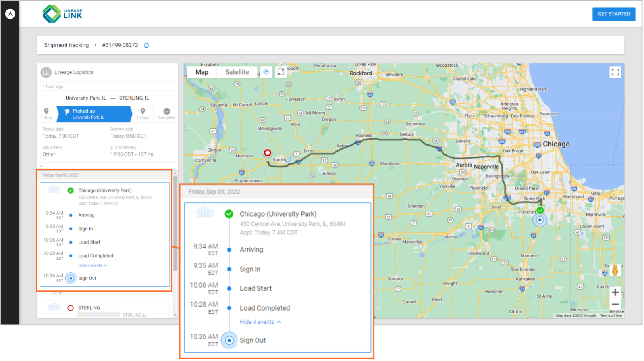The width and height of the screenshot is (644, 361).
Task: Open the Terms of Use map link
Action: click(611, 316)
